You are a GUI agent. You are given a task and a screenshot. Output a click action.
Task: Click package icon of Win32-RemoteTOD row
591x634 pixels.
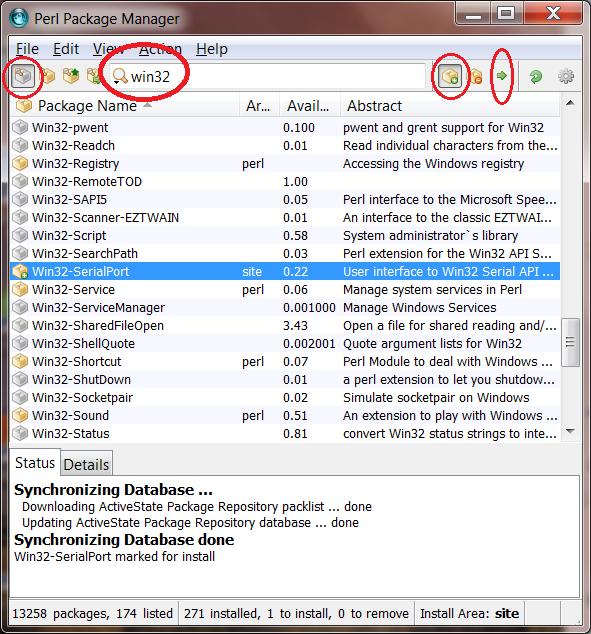coord(19,182)
